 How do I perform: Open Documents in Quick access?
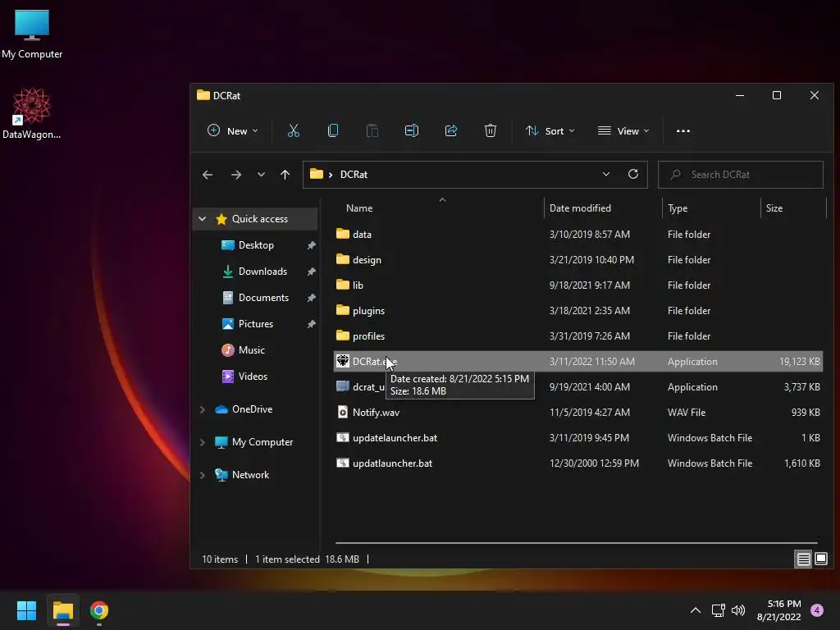click(x=263, y=298)
